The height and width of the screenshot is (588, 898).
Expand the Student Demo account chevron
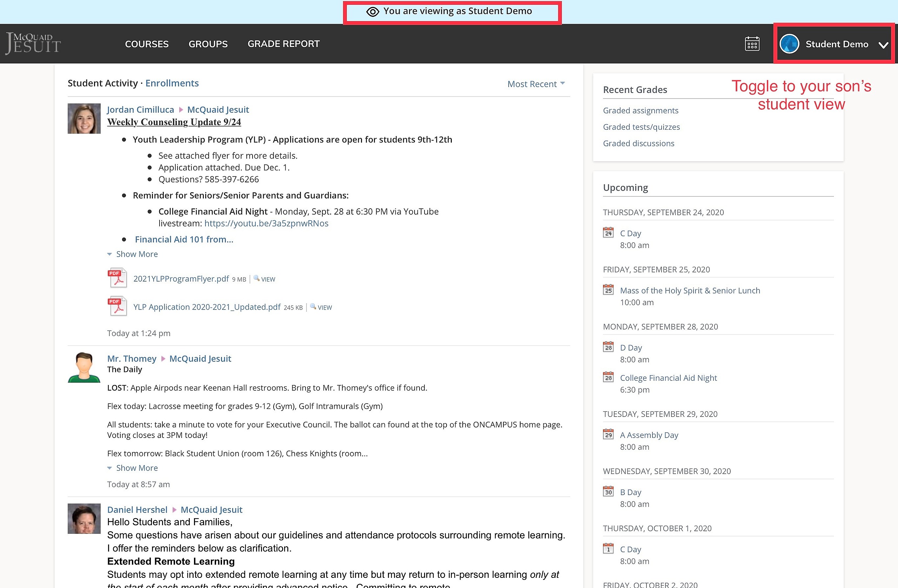[x=883, y=45]
